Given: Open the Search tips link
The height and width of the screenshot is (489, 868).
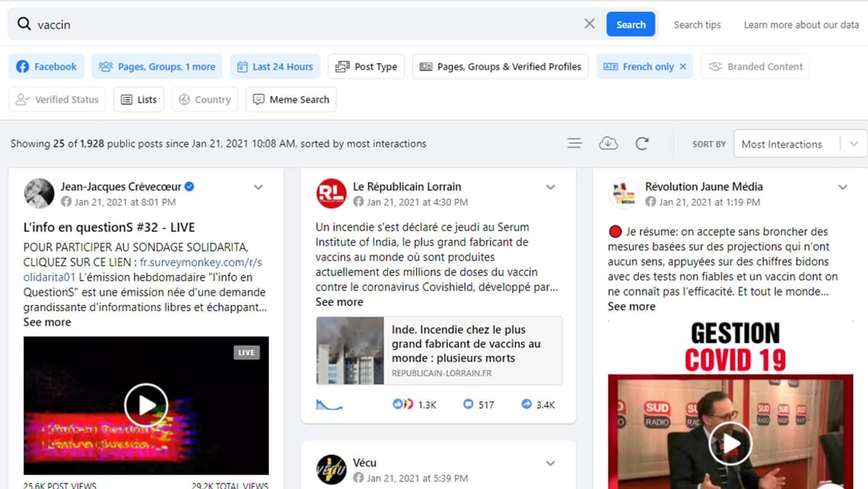Looking at the screenshot, I should click(697, 25).
